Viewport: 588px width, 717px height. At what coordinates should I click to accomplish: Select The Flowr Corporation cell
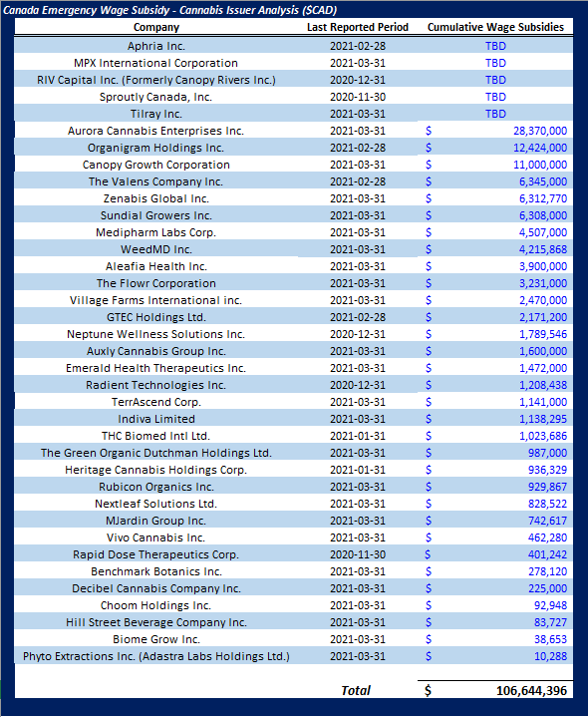(x=156, y=283)
